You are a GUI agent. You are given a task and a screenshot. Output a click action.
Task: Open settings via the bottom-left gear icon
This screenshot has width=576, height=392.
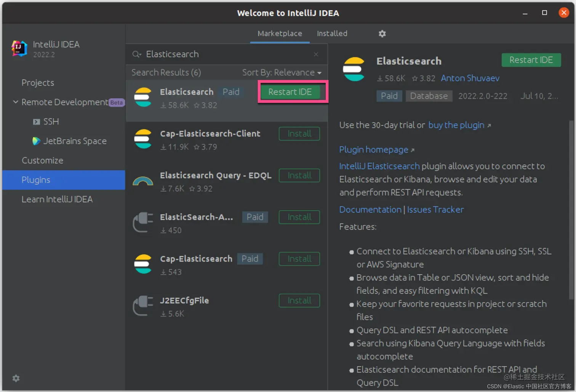(16, 378)
